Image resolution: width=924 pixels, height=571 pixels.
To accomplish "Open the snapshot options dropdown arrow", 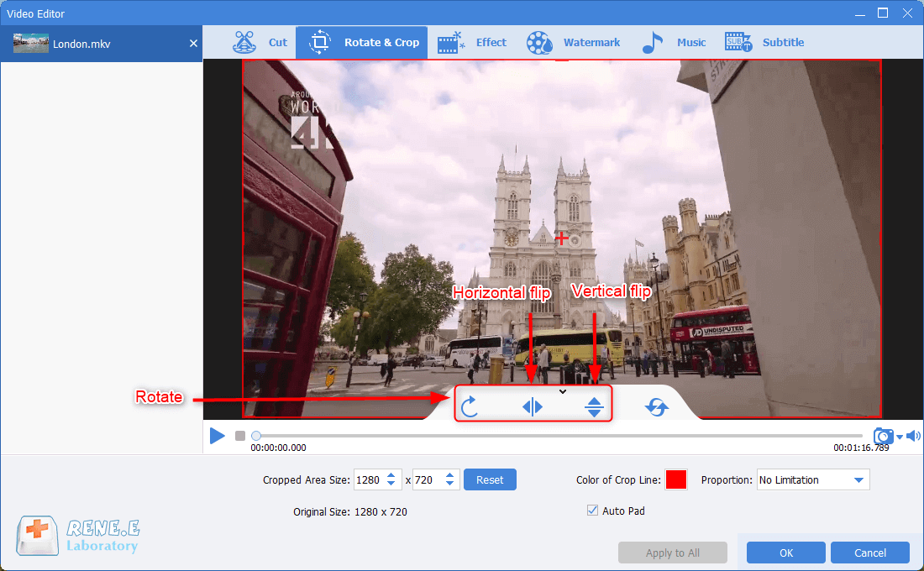I will pyautogui.click(x=900, y=437).
